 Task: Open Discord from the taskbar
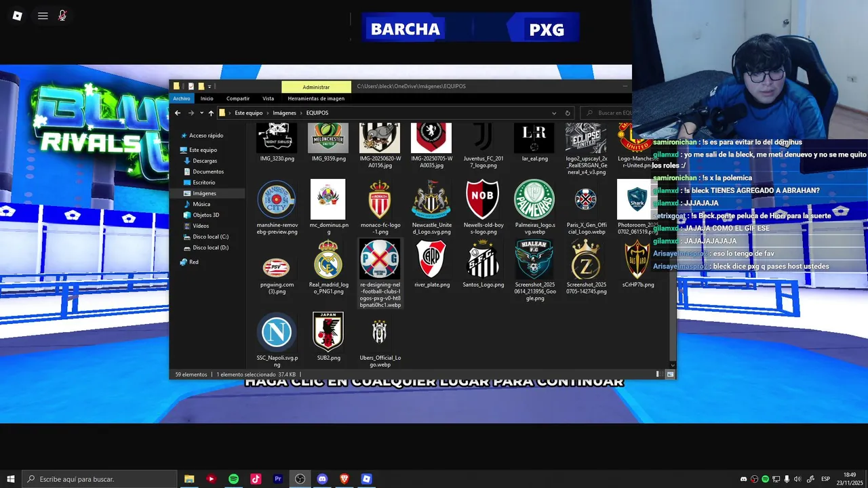click(322, 479)
